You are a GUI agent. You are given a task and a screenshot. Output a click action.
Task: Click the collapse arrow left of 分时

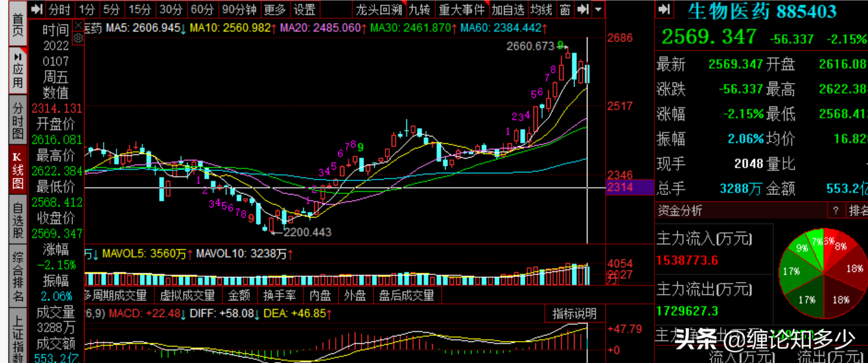pos(37,9)
